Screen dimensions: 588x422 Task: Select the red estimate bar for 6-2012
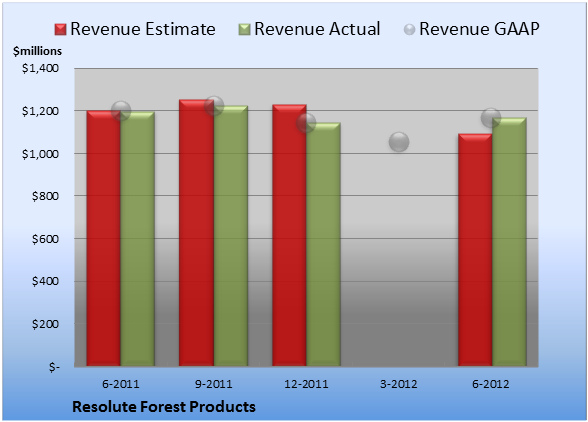coord(475,250)
